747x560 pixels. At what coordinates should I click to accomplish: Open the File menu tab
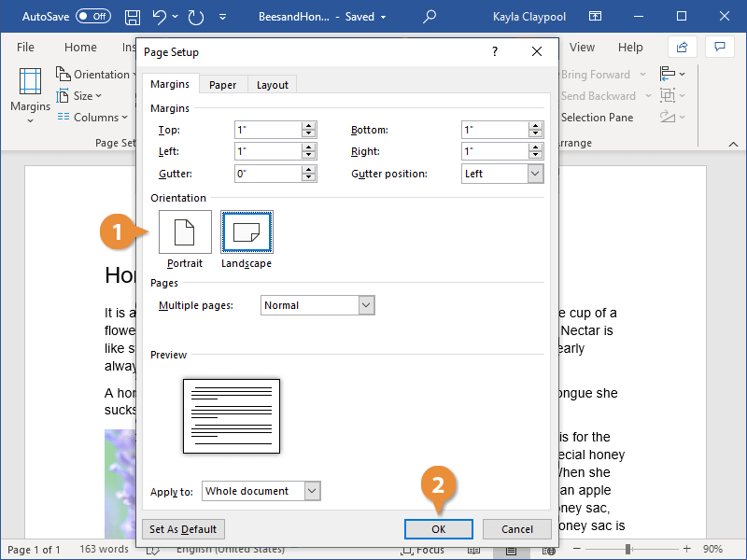(25, 48)
